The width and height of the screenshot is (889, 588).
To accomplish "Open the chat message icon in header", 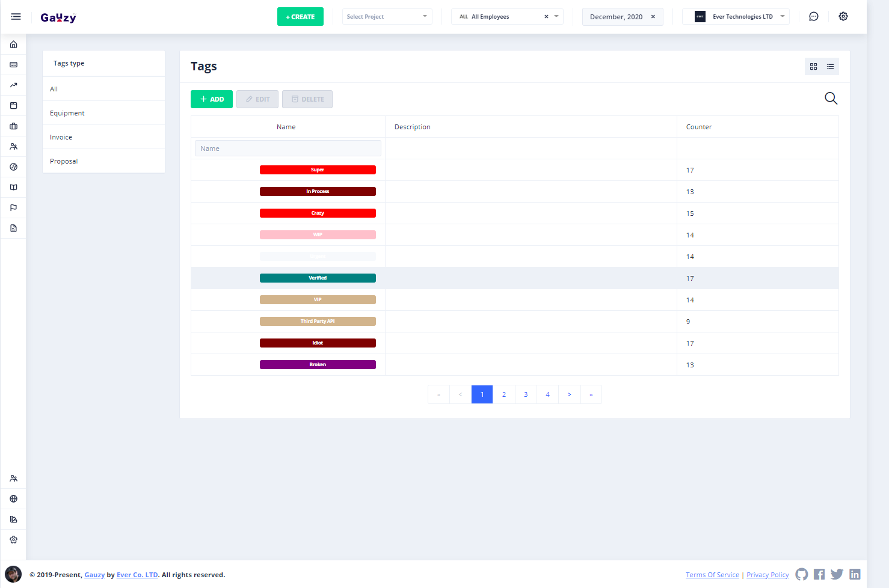I will [x=814, y=17].
